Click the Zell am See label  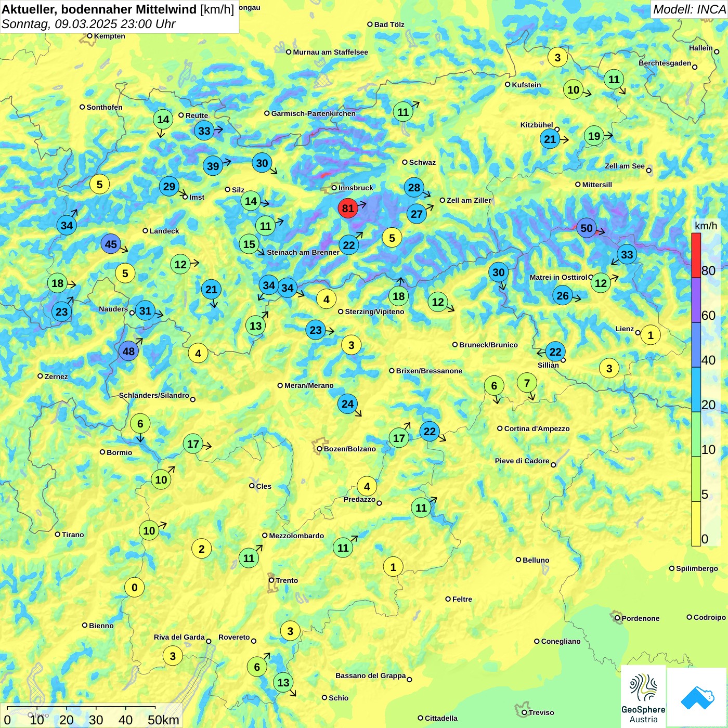coord(625,166)
